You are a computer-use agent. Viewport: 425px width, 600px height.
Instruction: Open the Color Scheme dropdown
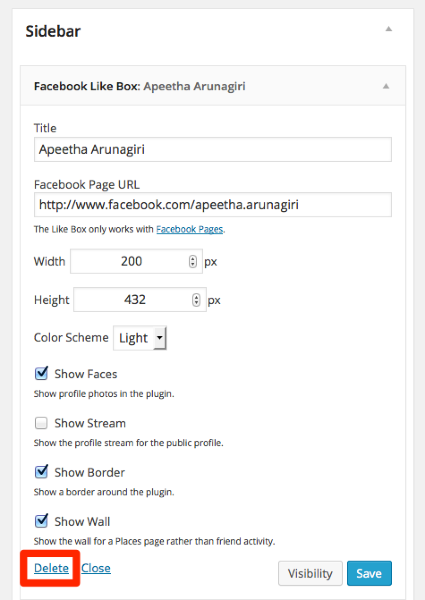tap(140, 338)
